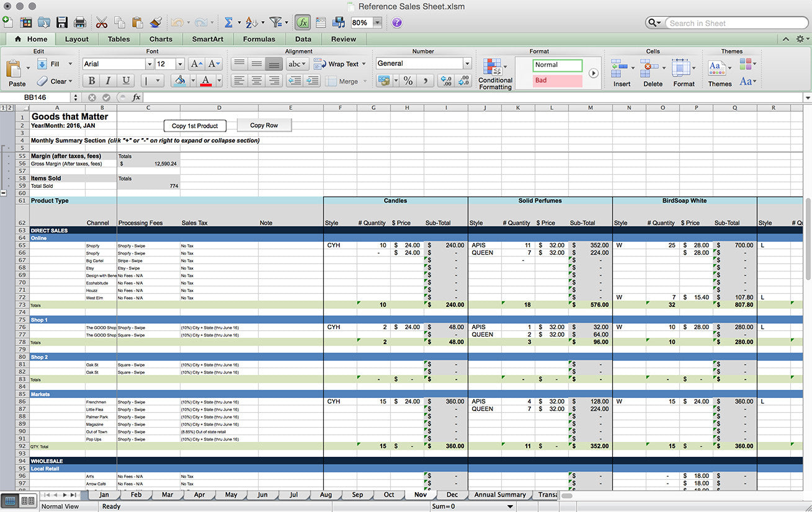Click the purple Help icon
This screenshot has height=512, width=812.
[397, 22]
